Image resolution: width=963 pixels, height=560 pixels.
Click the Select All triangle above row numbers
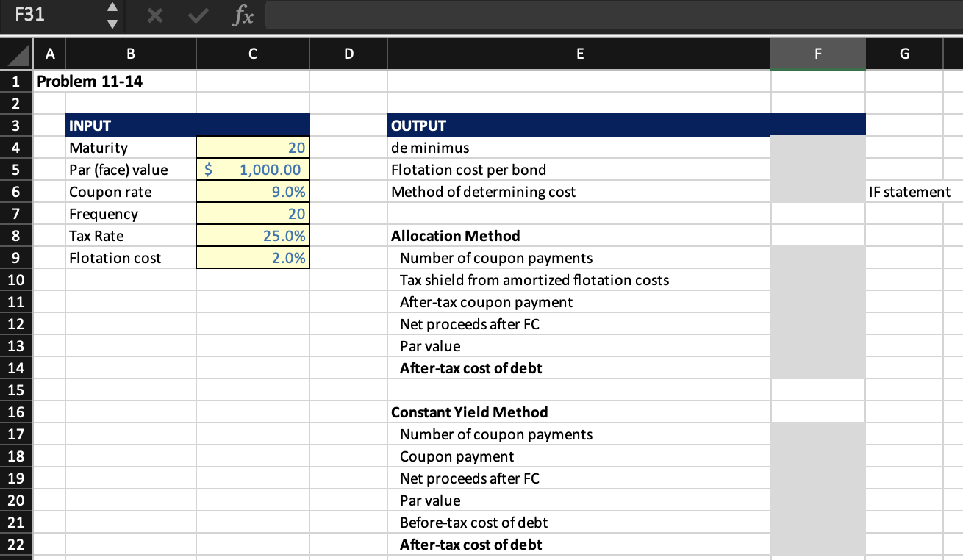[18, 53]
